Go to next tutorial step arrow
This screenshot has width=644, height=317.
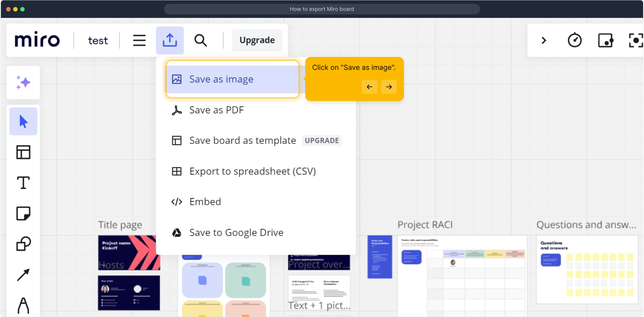click(389, 87)
